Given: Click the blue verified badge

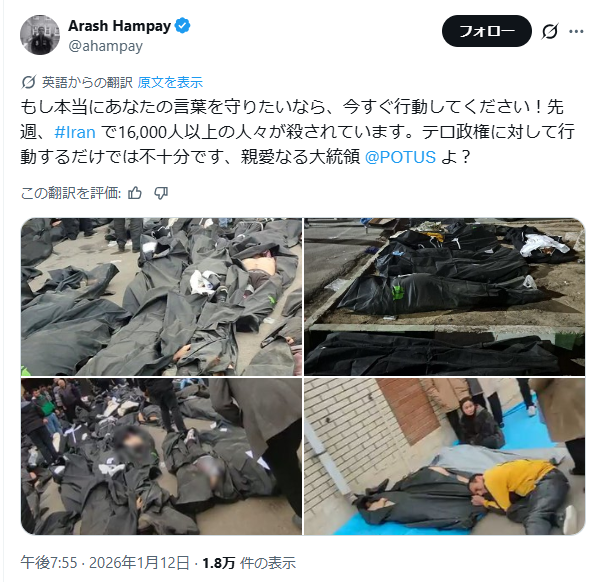Looking at the screenshot, I should click(x=183, y=26).
